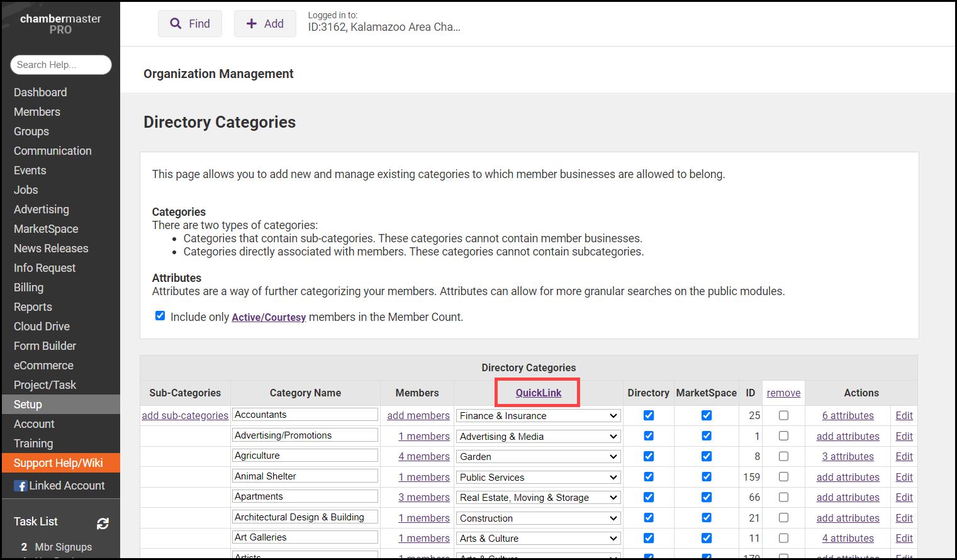The height and width of the screenshot is (560, 957).
Task: Select Reports from the sidebar menu
Action: 33,307
